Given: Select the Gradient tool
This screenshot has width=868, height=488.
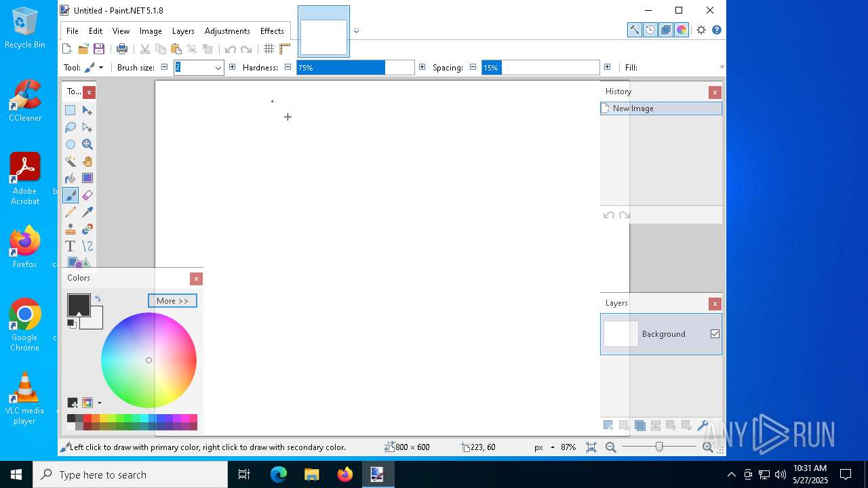Looking at the screenshot, I should [87, 178].
